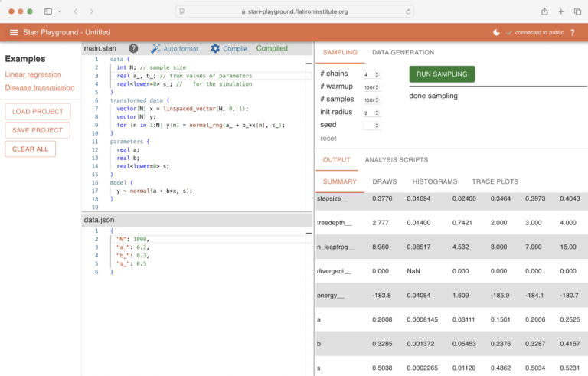The height and width of the screenshot is (376, 588).
Task: Click the Safari share icon
Action: pyautogui.click(x=544, y=11)
